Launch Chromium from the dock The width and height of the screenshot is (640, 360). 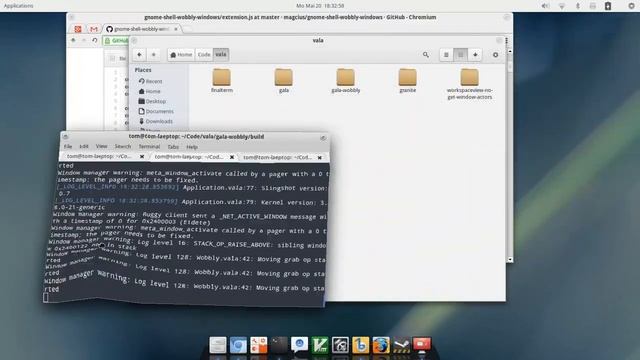tap(238, 345)
